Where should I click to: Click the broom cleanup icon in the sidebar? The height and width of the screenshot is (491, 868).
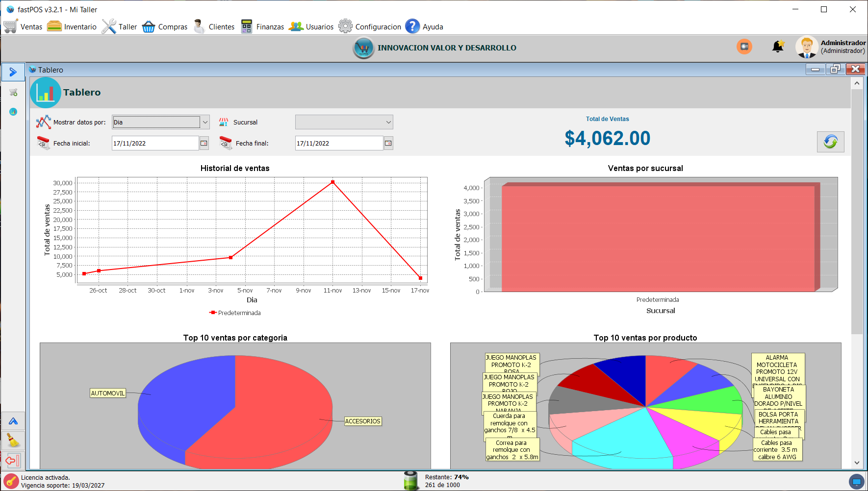13,441
